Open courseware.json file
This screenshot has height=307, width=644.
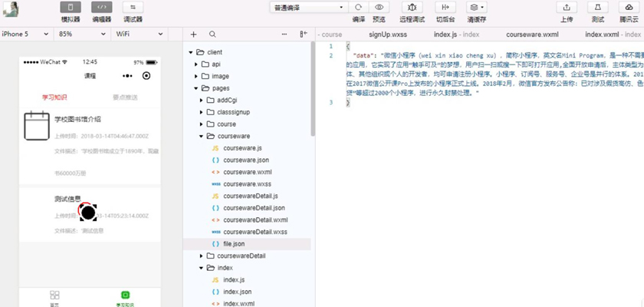[x=247, y=160]
